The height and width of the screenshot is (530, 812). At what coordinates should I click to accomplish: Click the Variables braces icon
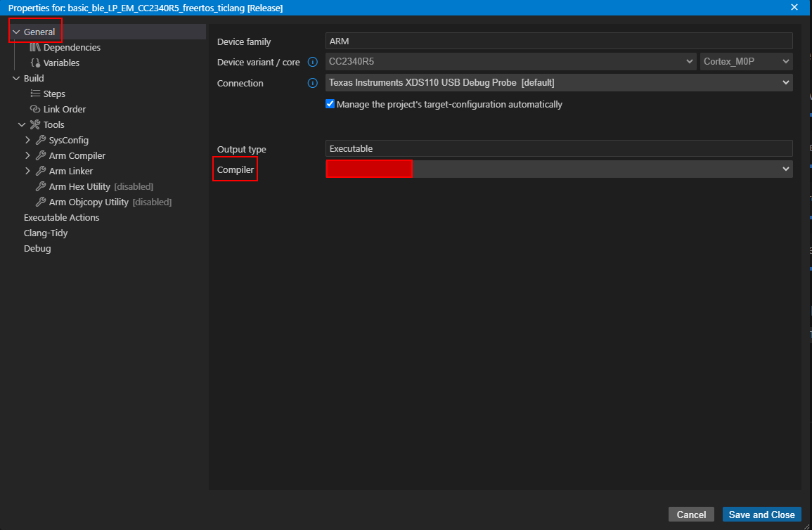35,63
